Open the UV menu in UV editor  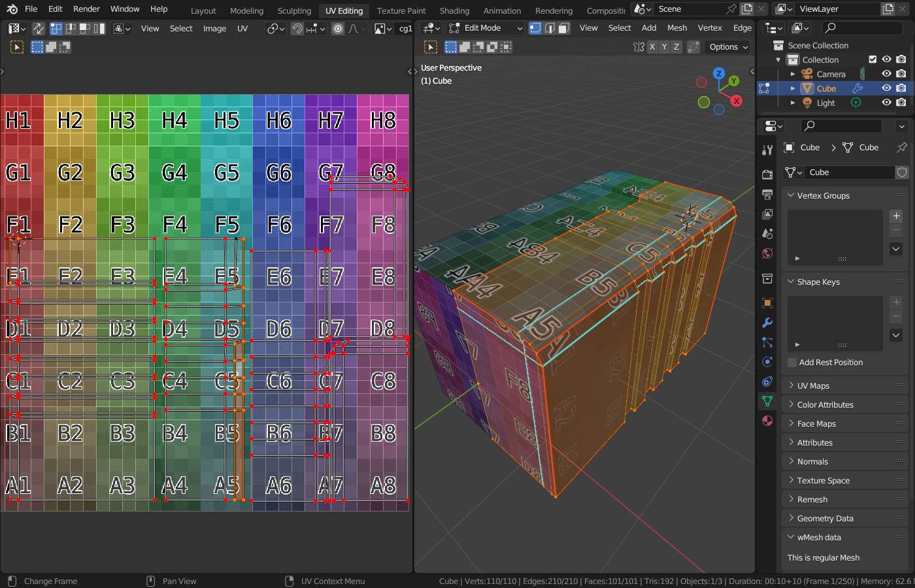tap(242, 29)
